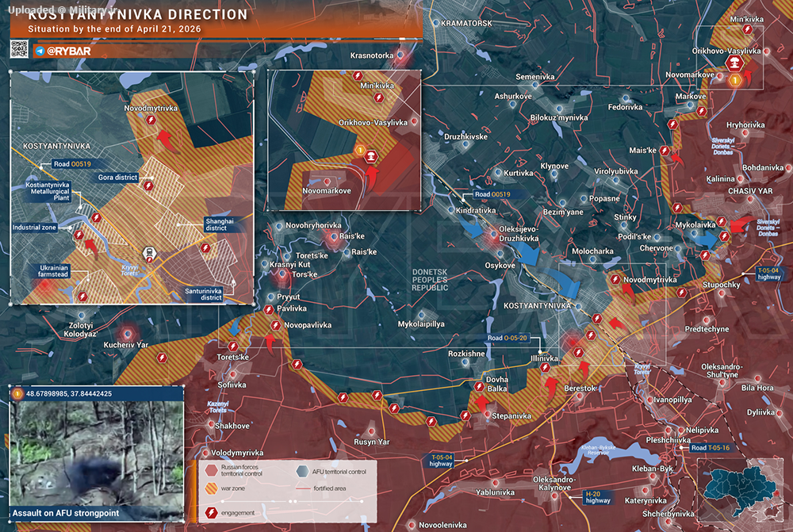Click the Shanghai district label
Screen dimensions: 793x532
(x=220, y=224)
